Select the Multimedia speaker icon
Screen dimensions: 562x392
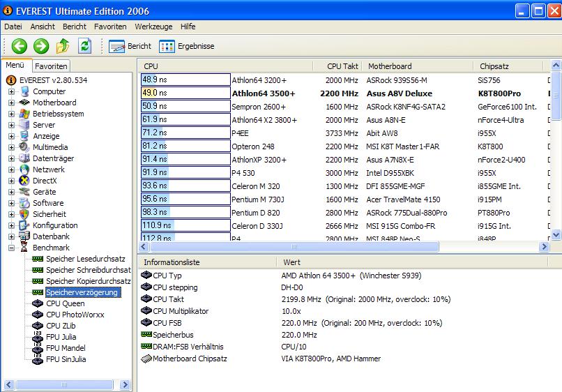pyautogui.click(x=24, y=147)
